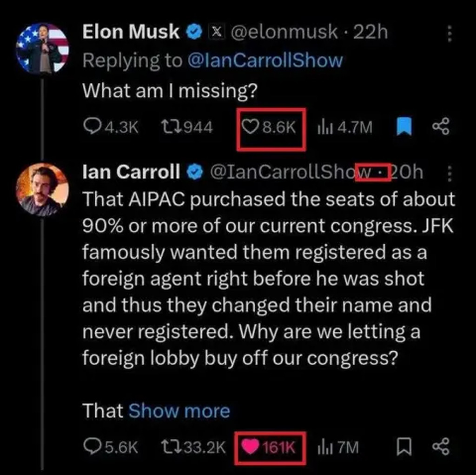Click the Elon Musk display name
This screenshot has width=476, height=475.
point(131,32)
